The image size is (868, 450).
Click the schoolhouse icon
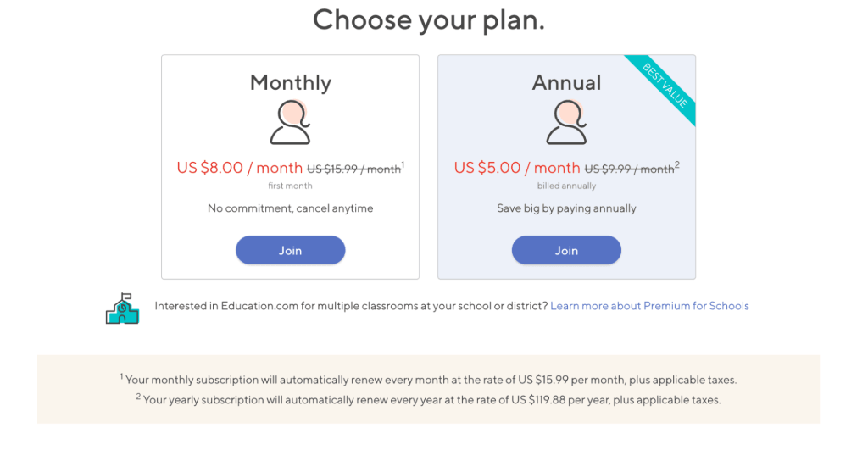pos(122,308)
